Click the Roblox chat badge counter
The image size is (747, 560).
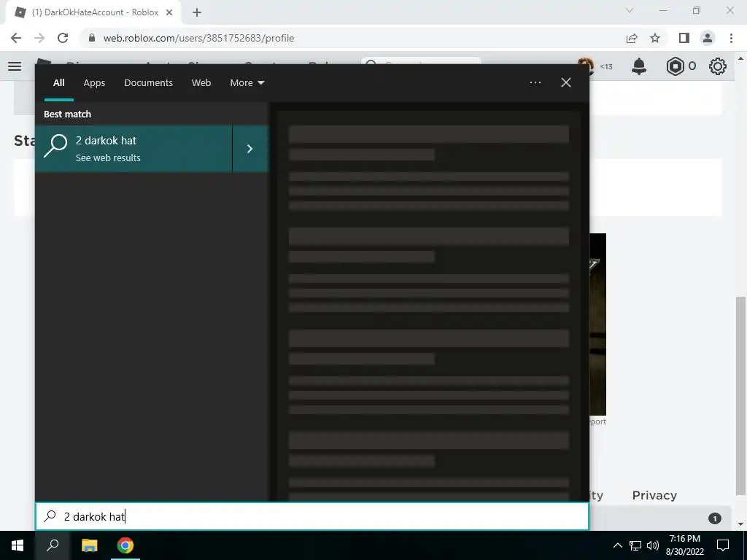pyautogui.click(x=715, y=518)
